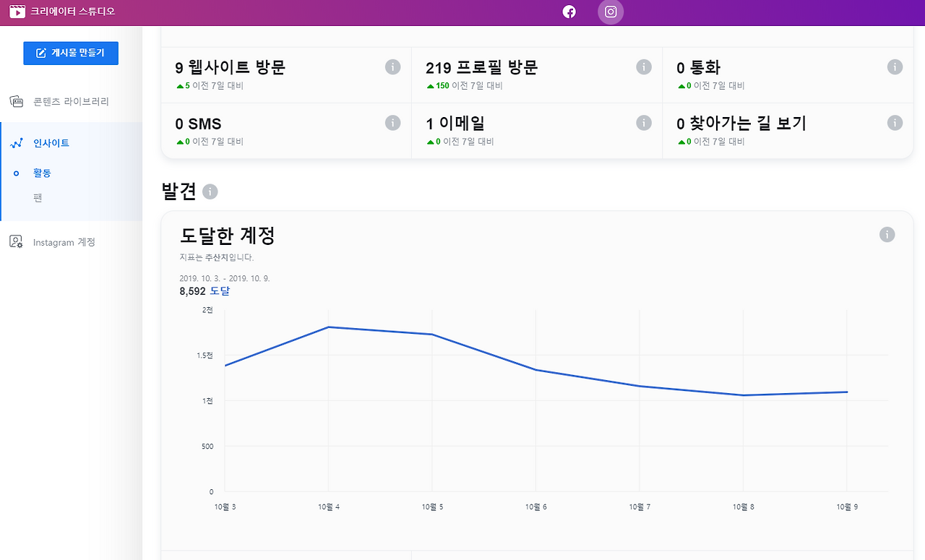The height and width of the screenshot is (560, 925).
Task: Click the info icon next to 0 통화
Action: 895,66
